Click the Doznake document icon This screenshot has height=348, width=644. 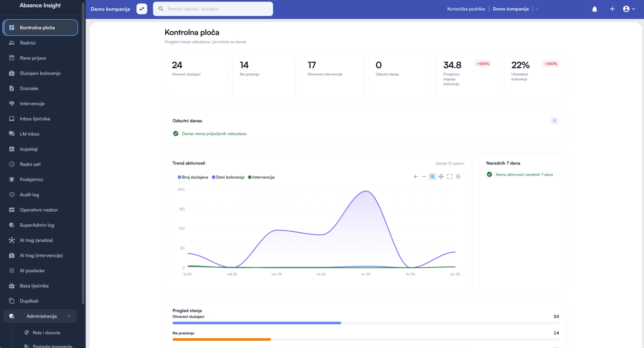(x=12, y=88)
